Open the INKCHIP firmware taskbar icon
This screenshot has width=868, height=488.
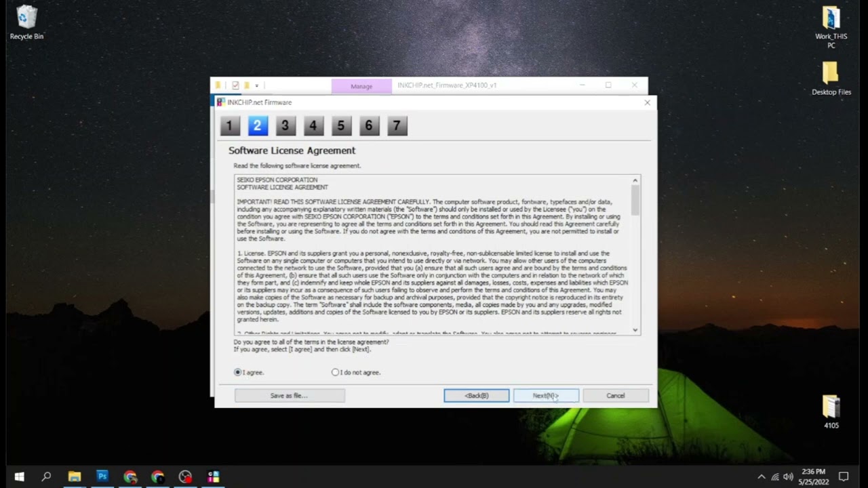click(x=214, y=476)
